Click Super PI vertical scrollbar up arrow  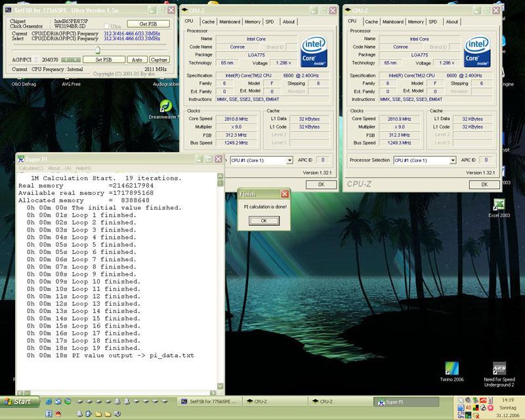(220, 176)
